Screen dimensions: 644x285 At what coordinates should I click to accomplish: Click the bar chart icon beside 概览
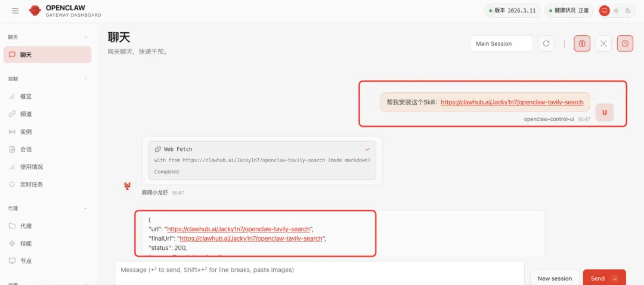coord(12,97)
